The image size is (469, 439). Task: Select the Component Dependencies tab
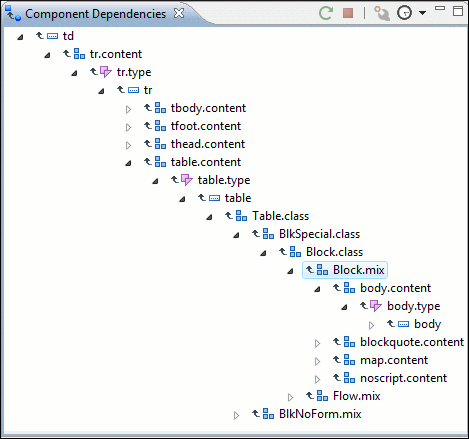[95, 14]
